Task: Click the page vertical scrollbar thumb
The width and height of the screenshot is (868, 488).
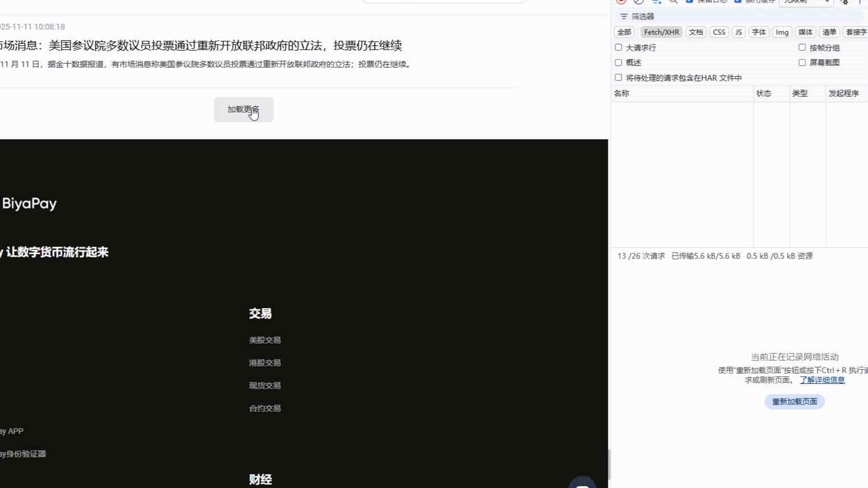Action: tap(608, 465)
